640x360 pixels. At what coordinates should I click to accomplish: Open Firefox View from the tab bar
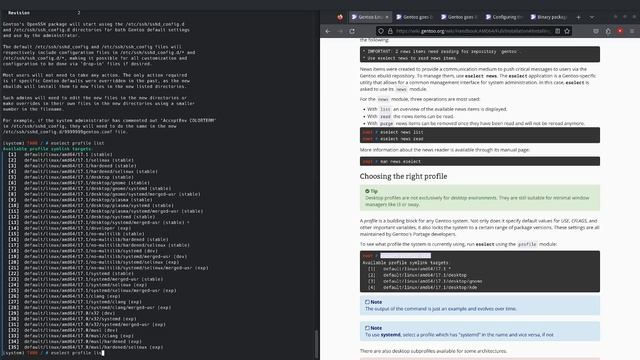pyautogui.click(x=340, y=17)
